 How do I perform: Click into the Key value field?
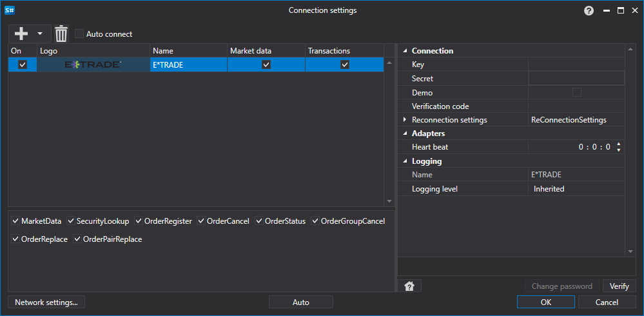pos(576,64)
